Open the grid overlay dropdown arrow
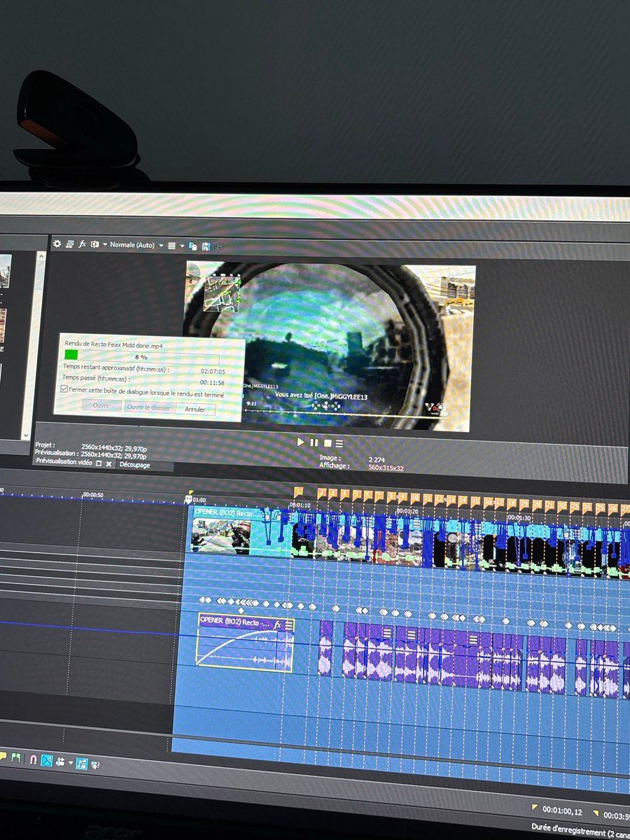 [x=181, y=245]
